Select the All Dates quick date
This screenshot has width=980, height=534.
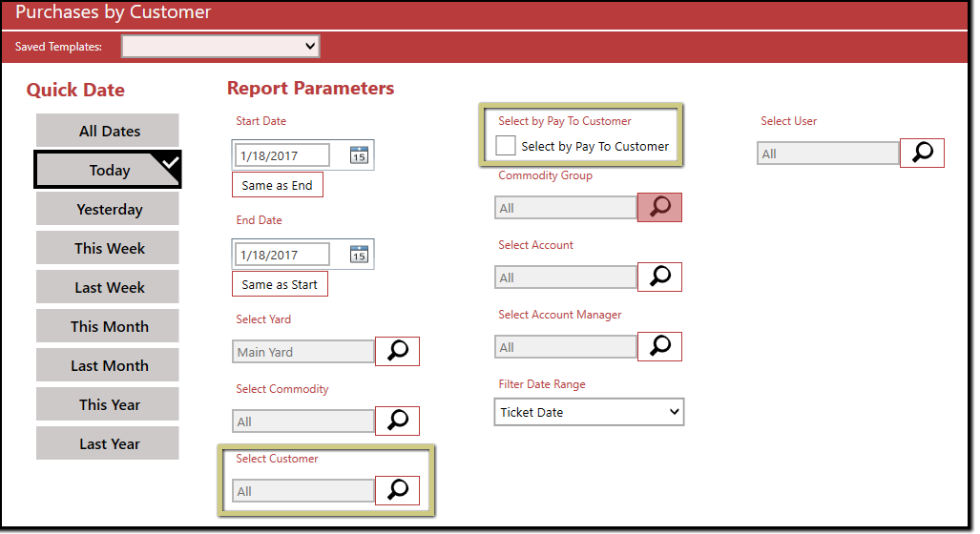click(x=108, y=131)
